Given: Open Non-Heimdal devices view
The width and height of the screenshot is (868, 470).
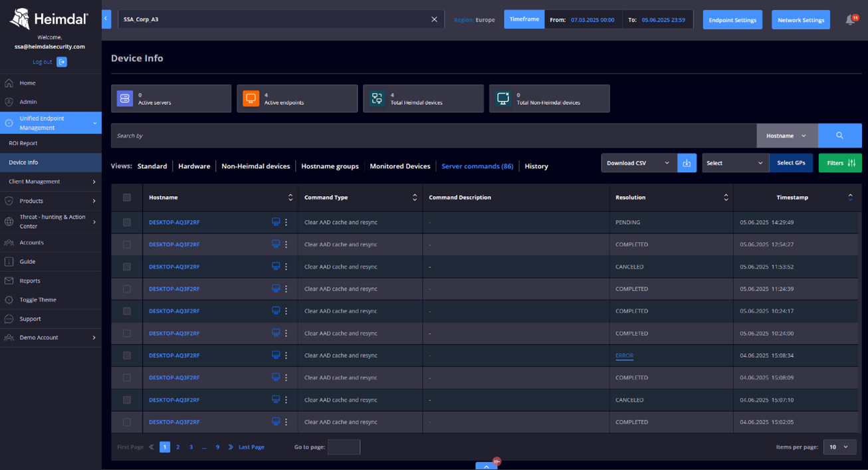Looking at the screenshot, I should tap(255, 166).
